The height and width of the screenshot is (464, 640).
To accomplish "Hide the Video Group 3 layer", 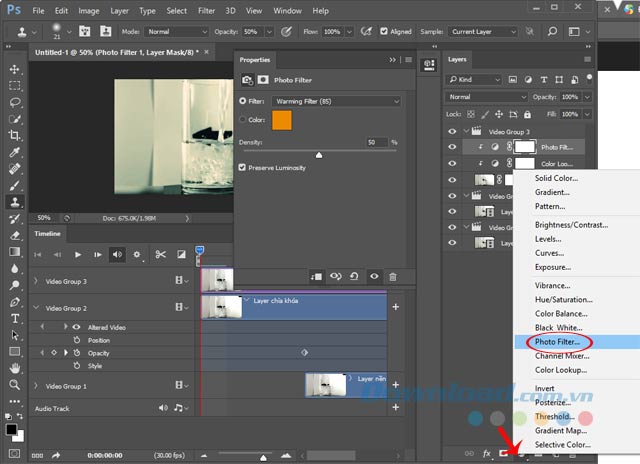I will 452,131.
